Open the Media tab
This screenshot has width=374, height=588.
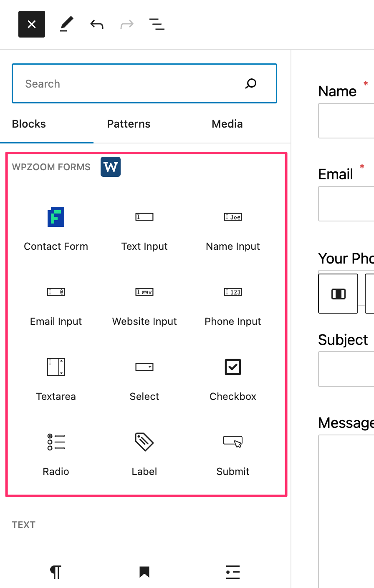[227, 124]
